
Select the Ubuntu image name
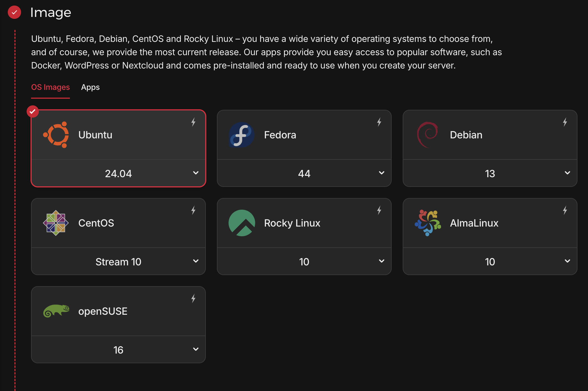click(95, 135)
